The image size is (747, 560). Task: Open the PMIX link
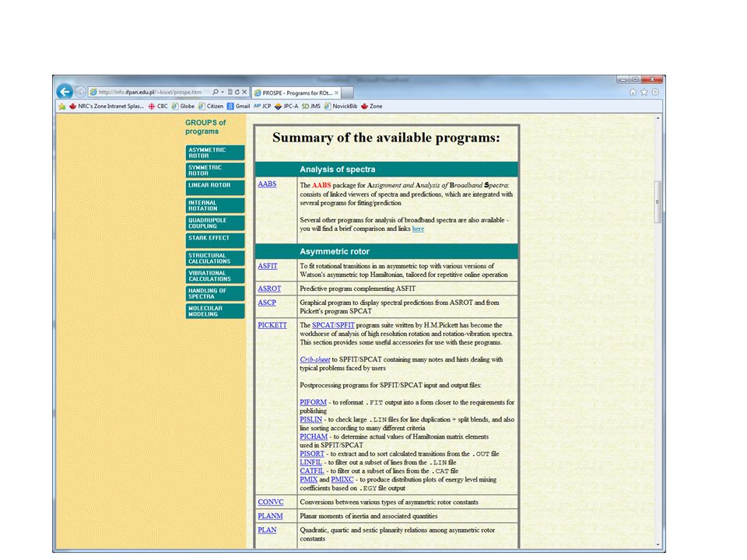click(x=308, y=480)
